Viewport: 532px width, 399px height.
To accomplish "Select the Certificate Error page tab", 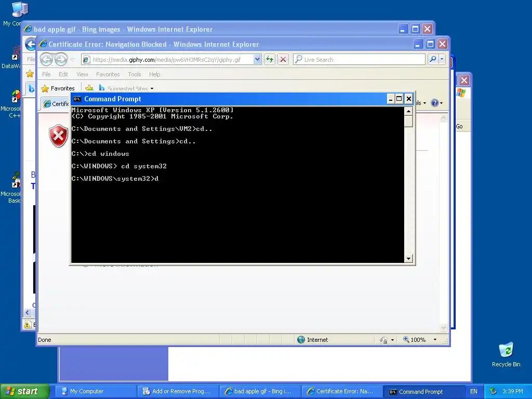I will coord(56,104).
